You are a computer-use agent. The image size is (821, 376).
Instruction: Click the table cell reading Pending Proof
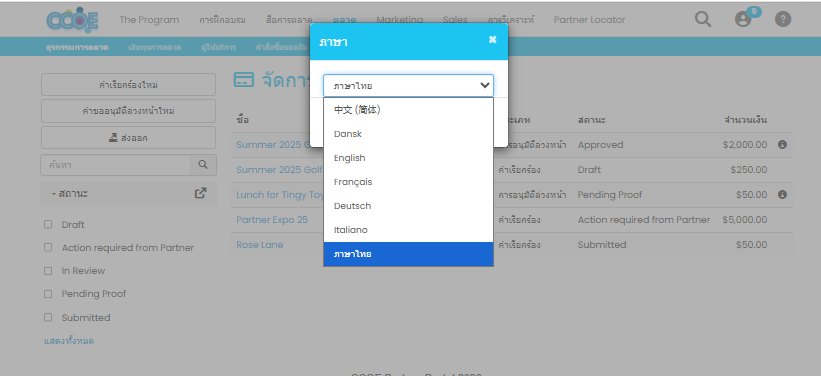[610, 194]
